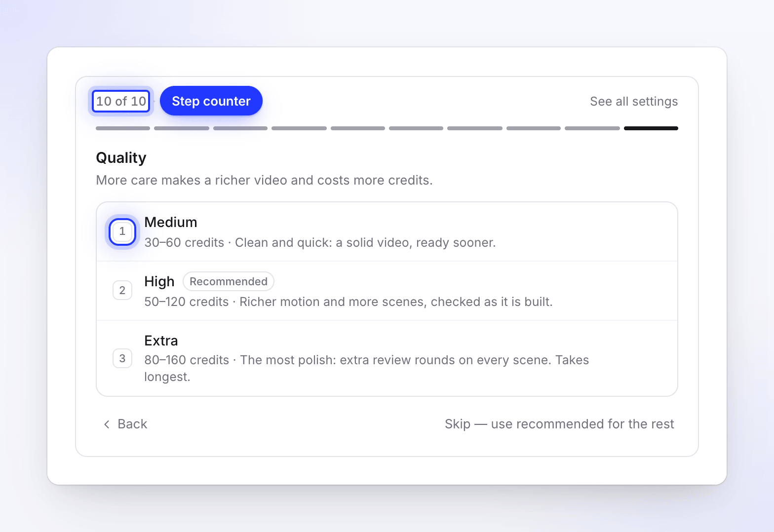
Task: Click the back chevron arrow icon
Action: click(107, 424)
